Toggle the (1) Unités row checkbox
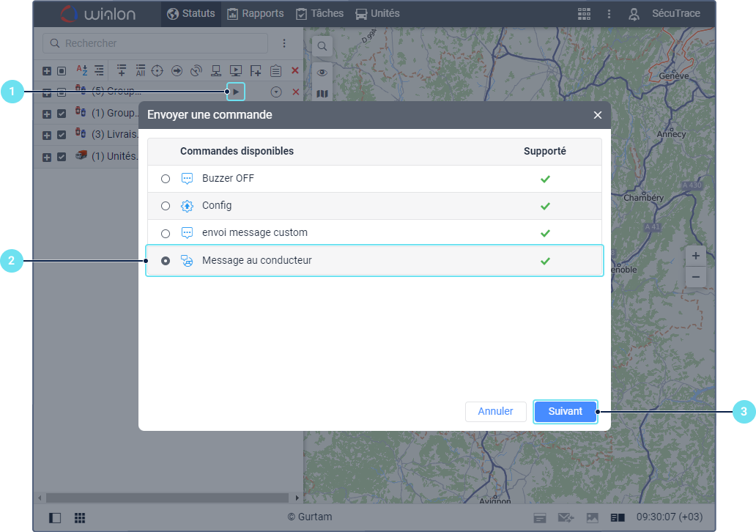This screenshot has height=532, width=756. pyautogui.click(x=62, y=157)
